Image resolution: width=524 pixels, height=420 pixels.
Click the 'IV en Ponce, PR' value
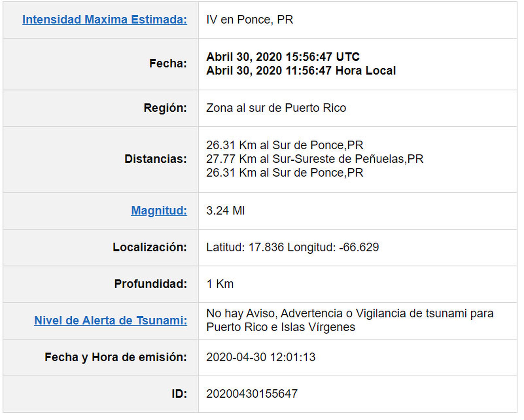[250, 20]
